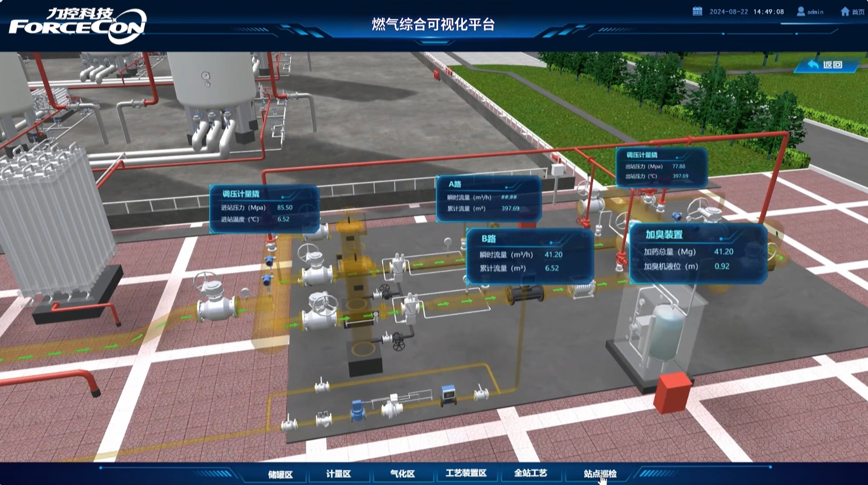This screenshot has width=868, height=485.
Task: Click the curved arrow on 返回 button
Action: coord(813,65)
